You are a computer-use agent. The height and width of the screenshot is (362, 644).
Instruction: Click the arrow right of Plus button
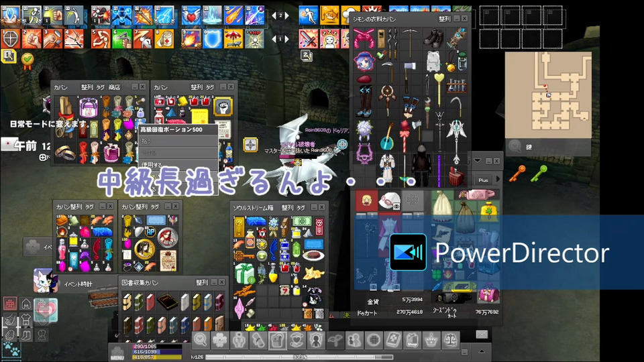coord(498,180)
